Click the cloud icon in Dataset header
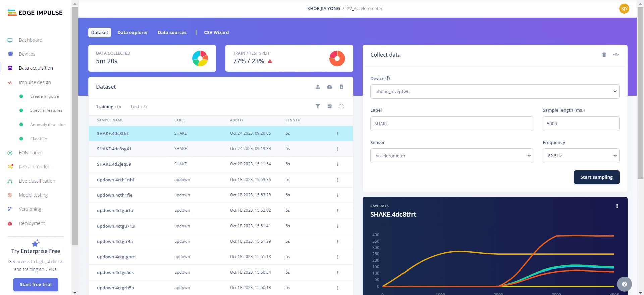The image size is (644, 295). pos(330,87)
